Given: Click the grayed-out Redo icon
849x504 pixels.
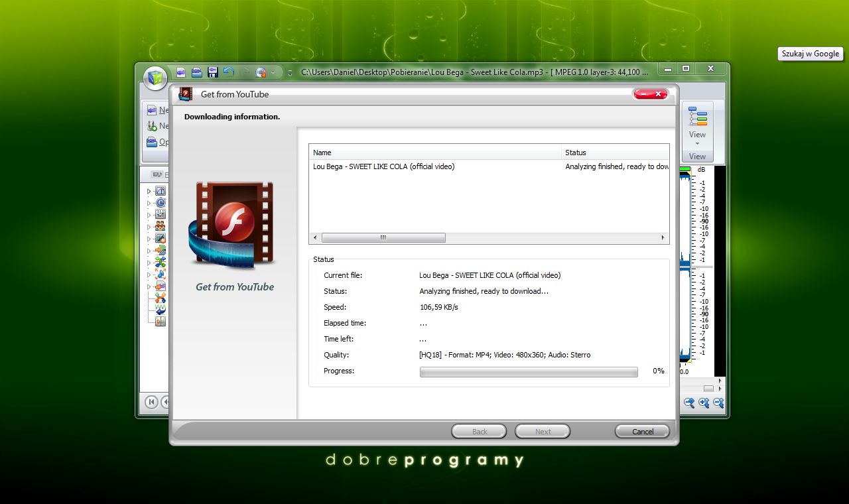Looking at the screenshot, I should point(245,72).
